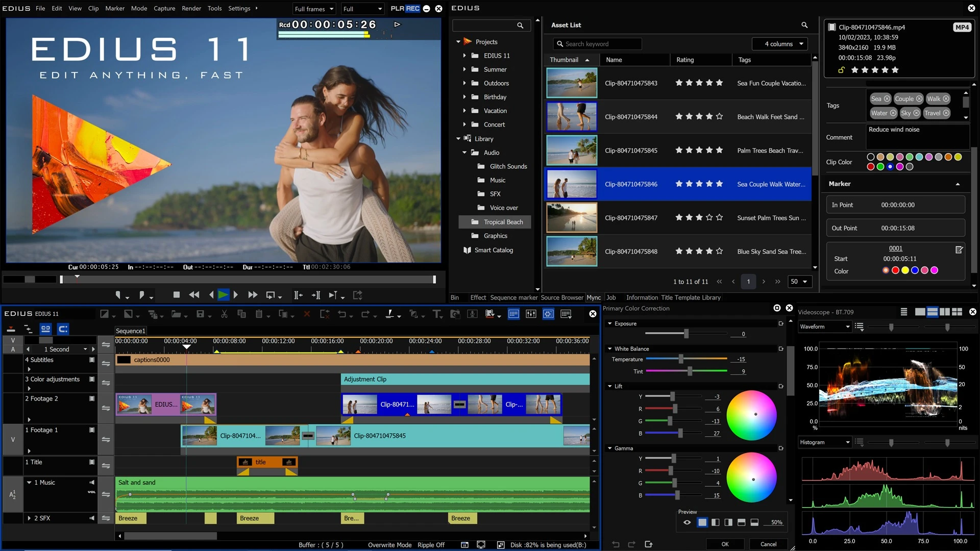980x551 pixels.
Task: Select the pink Clip Color swatch
Action: (900, 157)
